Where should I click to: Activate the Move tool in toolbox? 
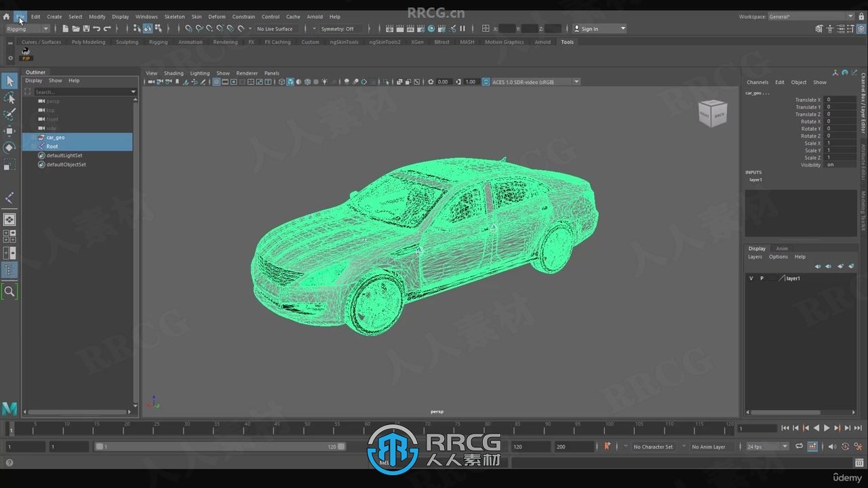click(x=9, y=131)
